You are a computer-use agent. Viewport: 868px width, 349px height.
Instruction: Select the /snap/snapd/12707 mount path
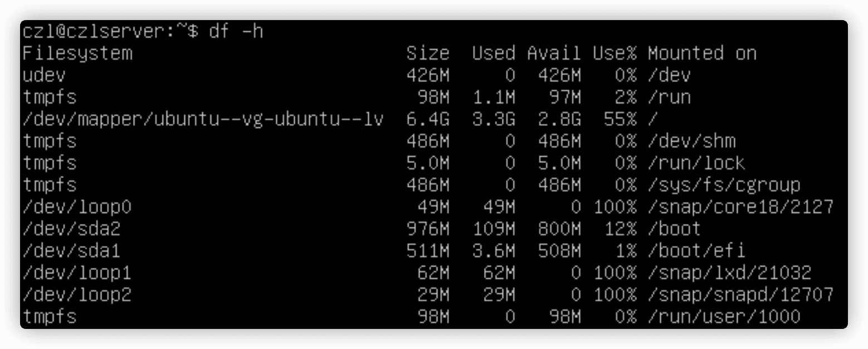[x=740, y=295]
